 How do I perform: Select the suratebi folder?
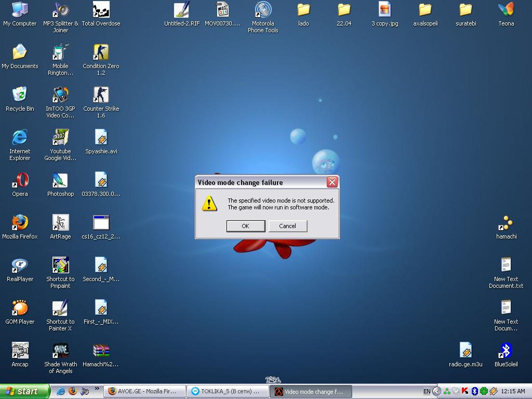466,14
